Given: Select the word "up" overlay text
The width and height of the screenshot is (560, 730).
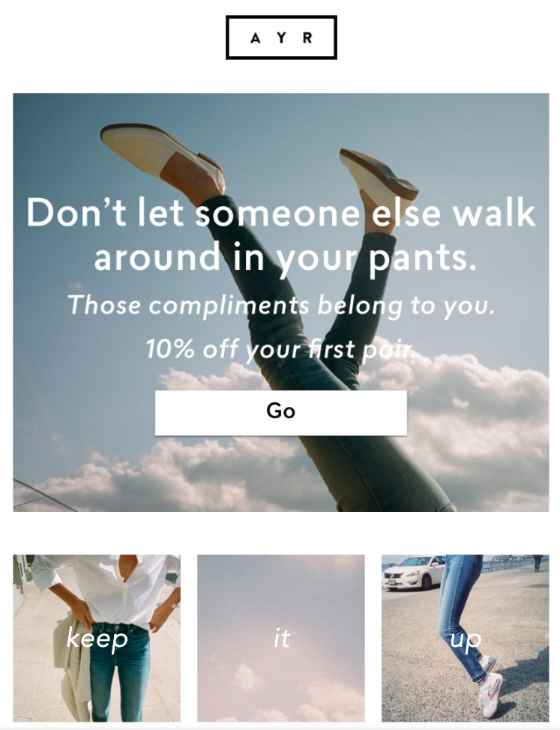Looking at the screenshot, I should [x=466, y=640].
